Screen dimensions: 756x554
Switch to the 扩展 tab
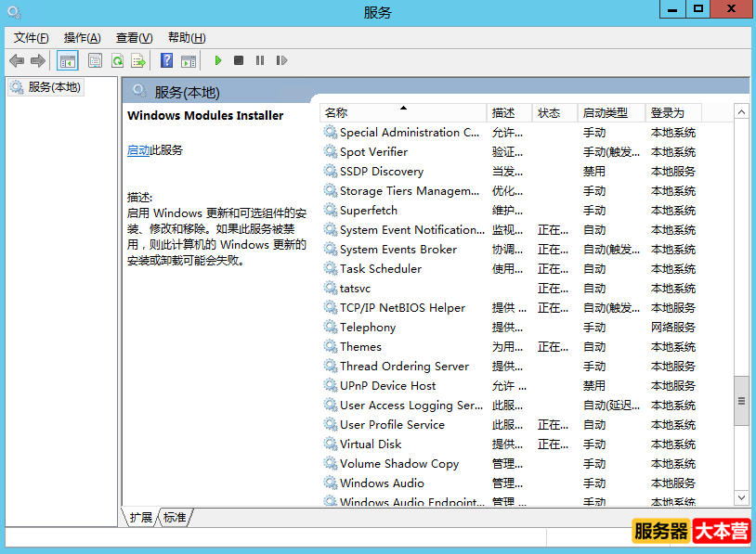point(140,518)
